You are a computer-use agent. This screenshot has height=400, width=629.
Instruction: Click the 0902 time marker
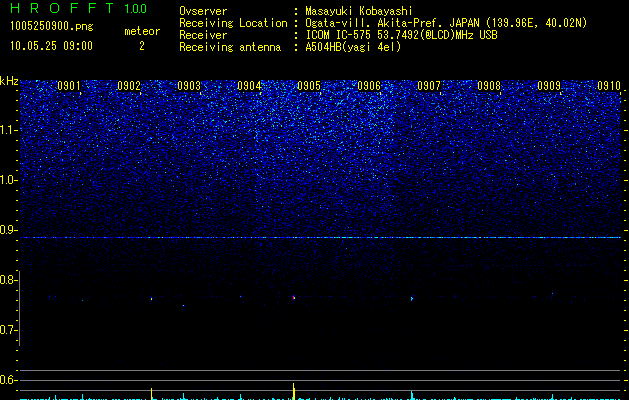tap(129, 85)
